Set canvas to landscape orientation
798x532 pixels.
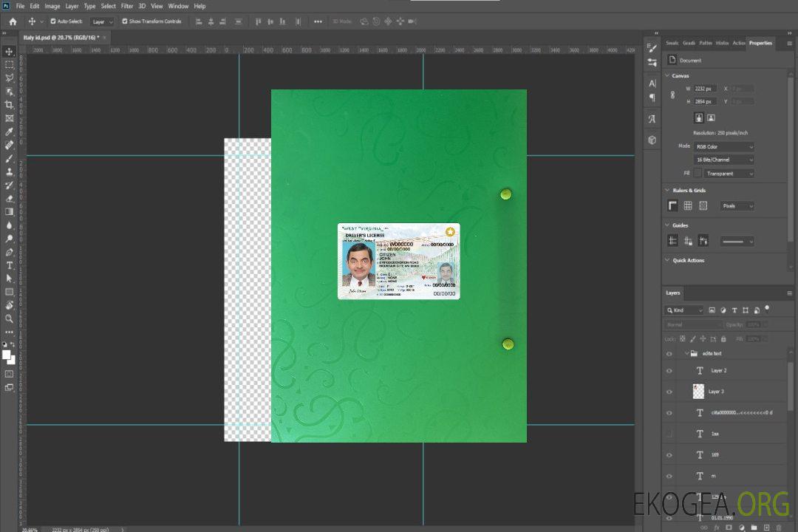[x=711, y=117]
